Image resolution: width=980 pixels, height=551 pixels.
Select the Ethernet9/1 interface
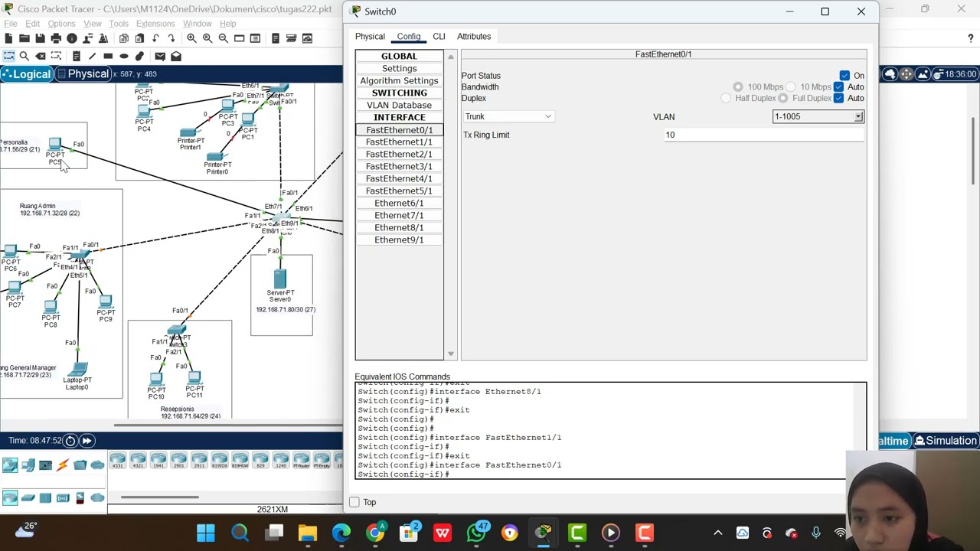[x=399, y=240]
